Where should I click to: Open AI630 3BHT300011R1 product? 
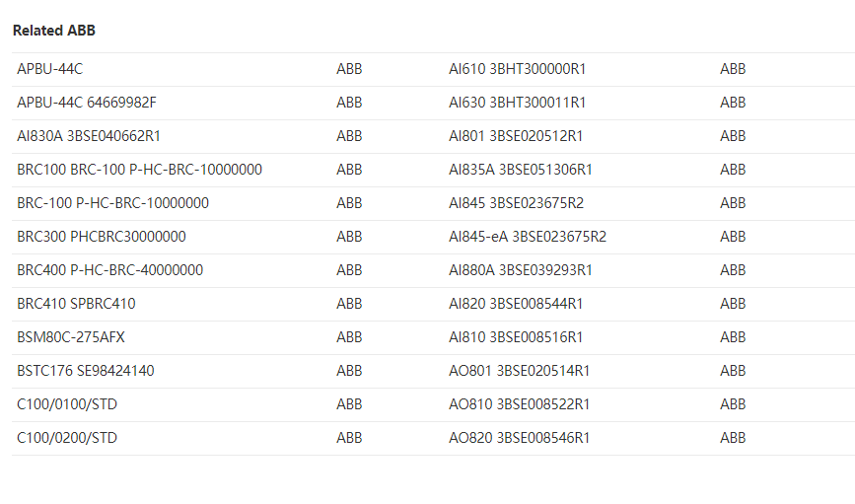(x=518, y=103)
